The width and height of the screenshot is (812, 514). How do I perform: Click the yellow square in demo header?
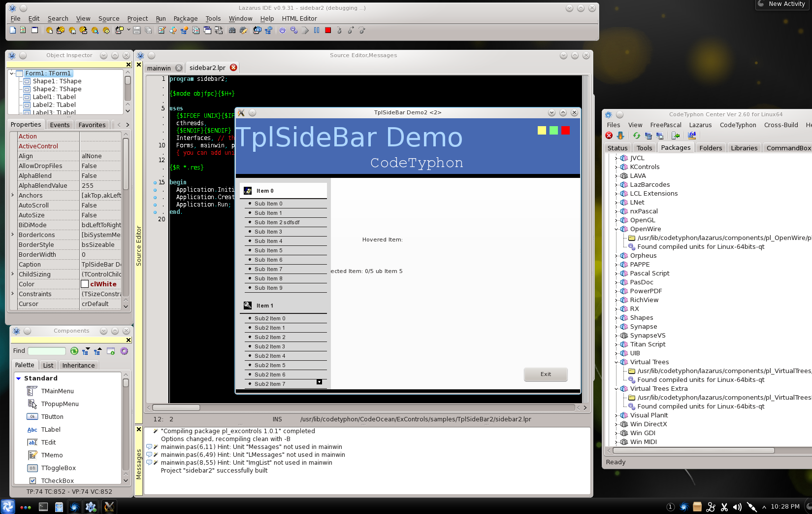pyautogui.click(x=542, y=130)
